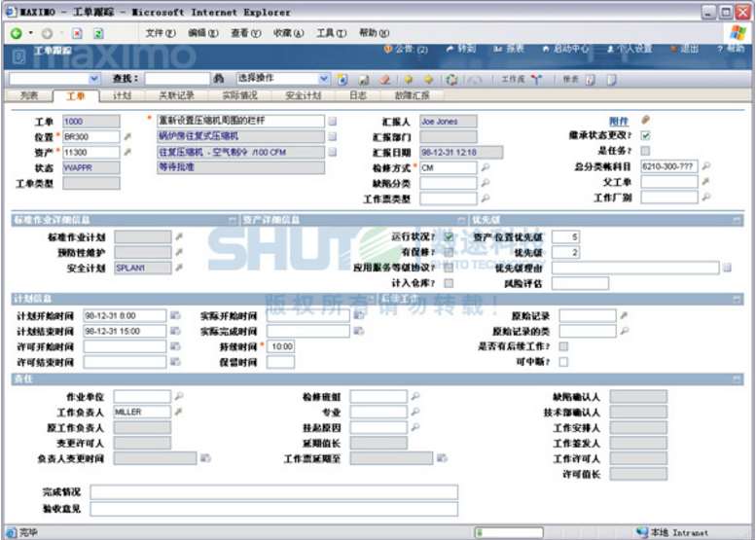Click into the 验收意见 text field
Image resolution: width=756 pixels, height=540 pixels.
point(273,509)
